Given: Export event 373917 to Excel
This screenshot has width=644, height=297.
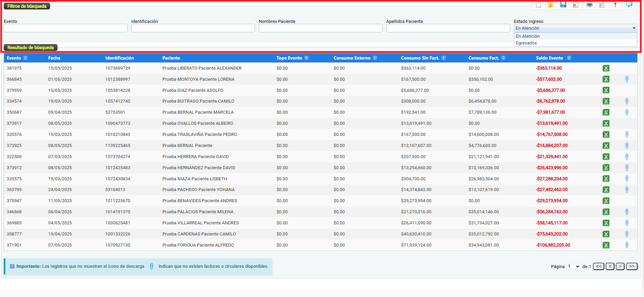Looking at the screenshot, I should coord(606,123).
